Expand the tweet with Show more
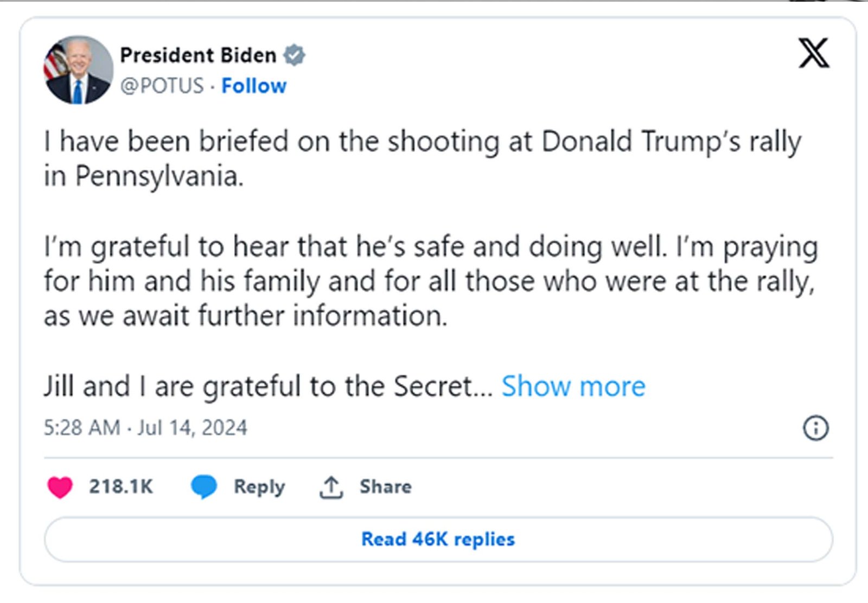The width and height of the screenshot is (868, 603). pyautogui.click(x=572, y=386)
